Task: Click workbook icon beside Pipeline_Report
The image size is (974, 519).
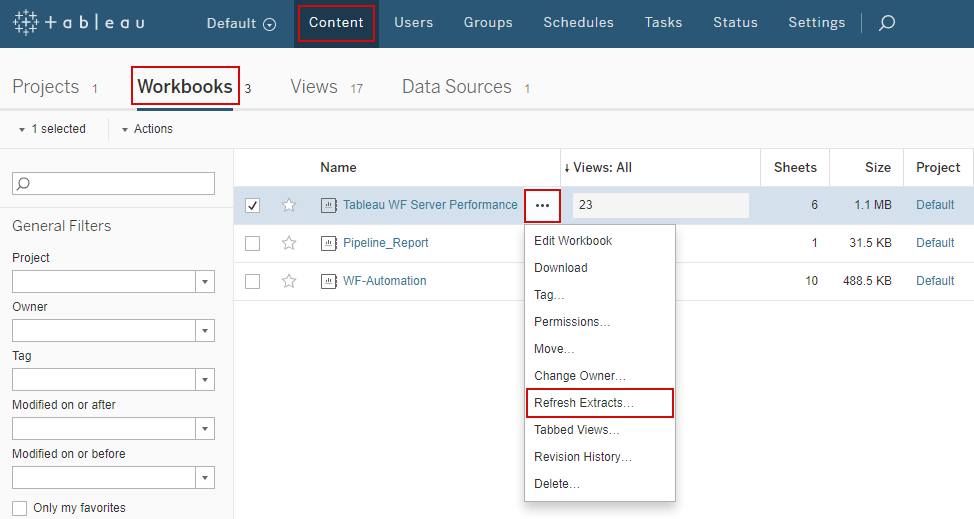Action: [x=329, y=243]
